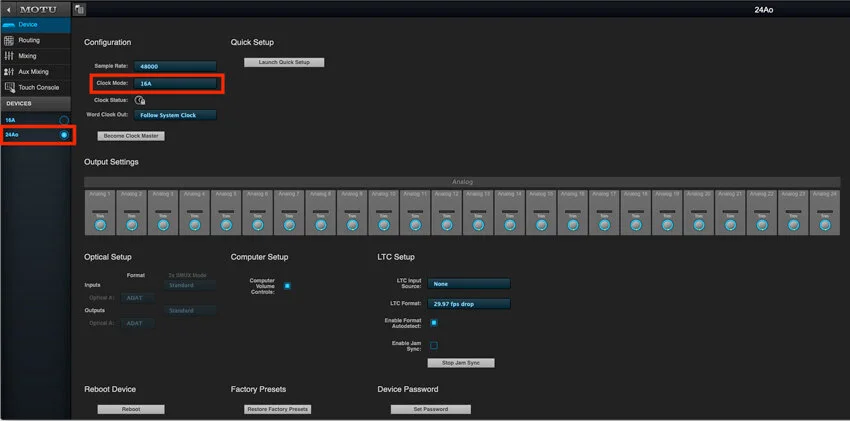Open the Mixing tab
The height and width of the screenshot is (421, 850).
click(x=35, y=56)
